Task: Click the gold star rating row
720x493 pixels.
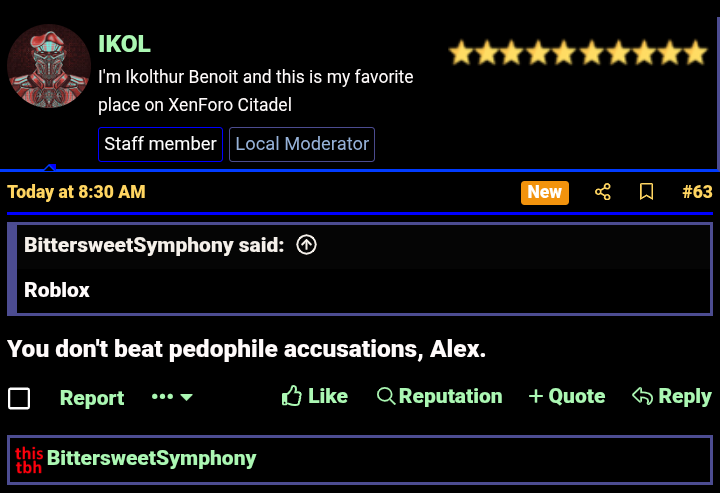Action: tap(578, 53)
